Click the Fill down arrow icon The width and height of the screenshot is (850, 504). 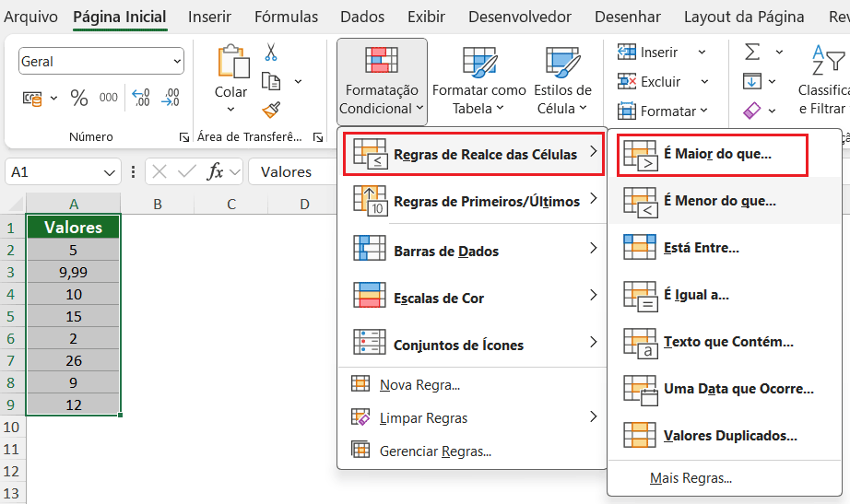coord(752,81)
